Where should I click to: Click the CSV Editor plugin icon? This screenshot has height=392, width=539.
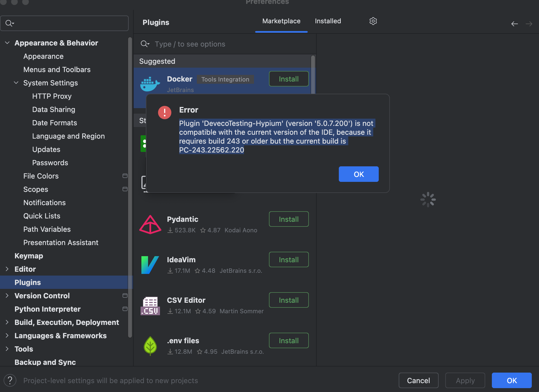point(150,306)
